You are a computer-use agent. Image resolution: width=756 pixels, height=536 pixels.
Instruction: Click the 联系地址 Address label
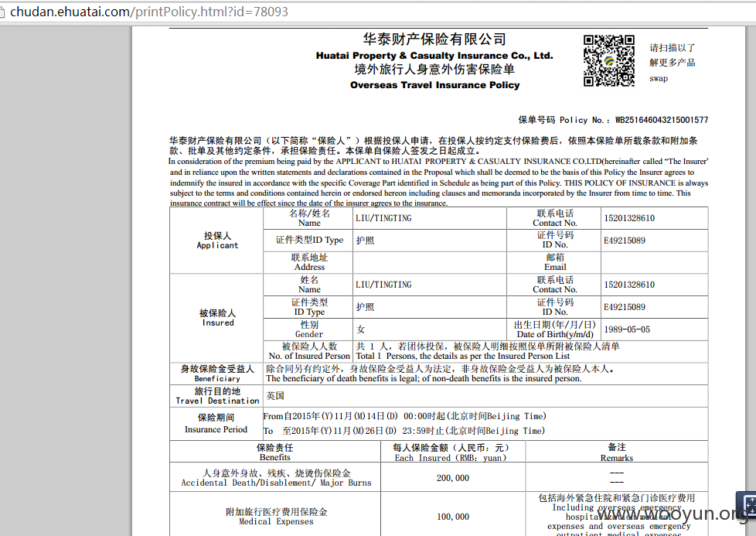click(309, 262)
